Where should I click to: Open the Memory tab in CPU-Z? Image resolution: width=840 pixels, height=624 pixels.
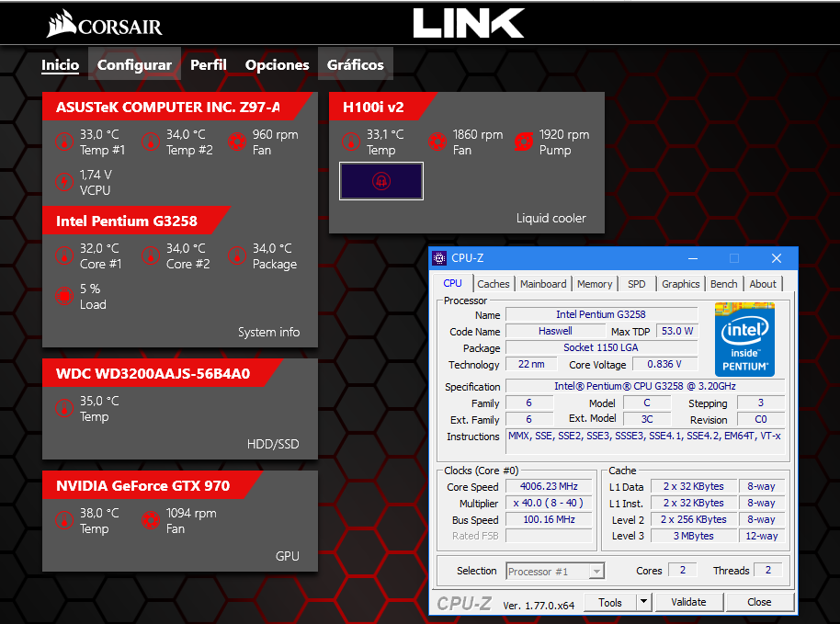point(595,284)
